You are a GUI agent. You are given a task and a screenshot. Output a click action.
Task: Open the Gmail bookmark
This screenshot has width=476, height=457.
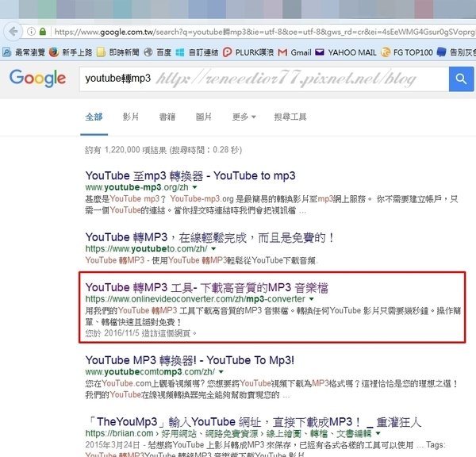tap(294, 52)
